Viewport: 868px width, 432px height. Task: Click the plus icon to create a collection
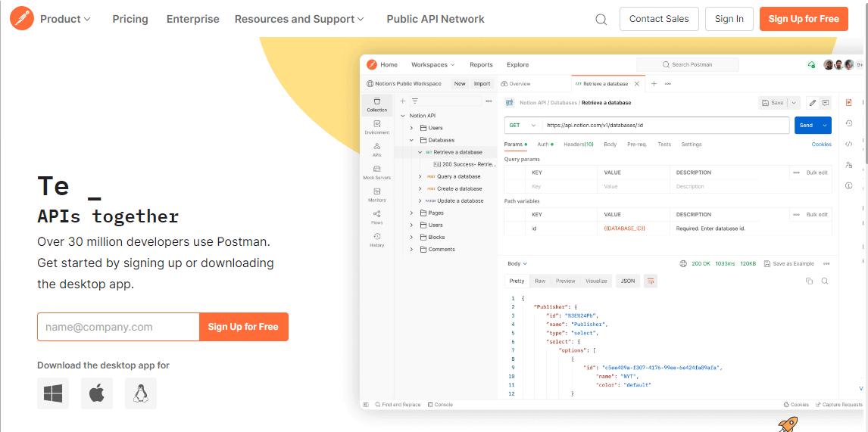pos(402,101)
